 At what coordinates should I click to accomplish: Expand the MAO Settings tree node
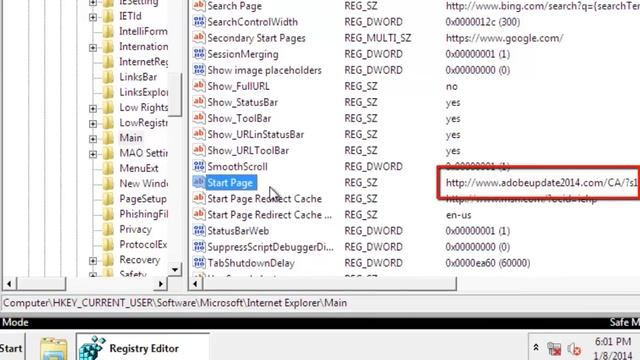[x=93, y=154]
